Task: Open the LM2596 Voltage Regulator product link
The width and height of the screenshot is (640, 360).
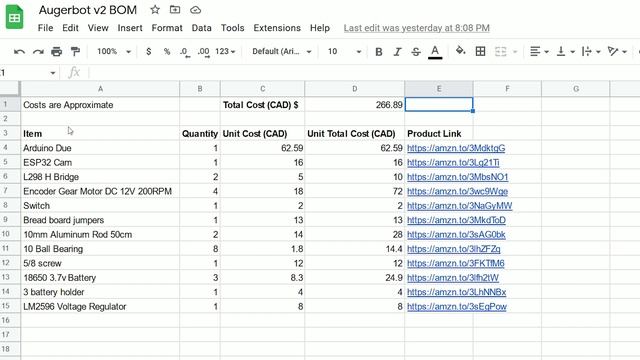Action: pos(457,307)
